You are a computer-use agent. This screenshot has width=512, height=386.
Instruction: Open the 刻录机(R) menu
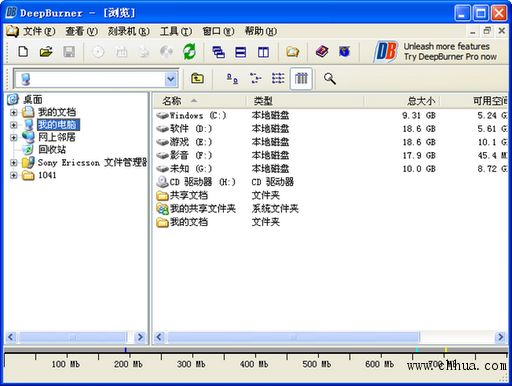pos(129,31)
